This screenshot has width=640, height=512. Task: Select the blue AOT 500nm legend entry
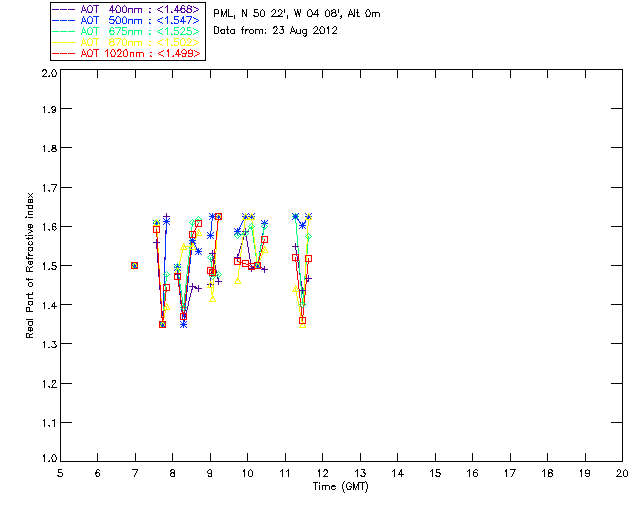(126, 20)
